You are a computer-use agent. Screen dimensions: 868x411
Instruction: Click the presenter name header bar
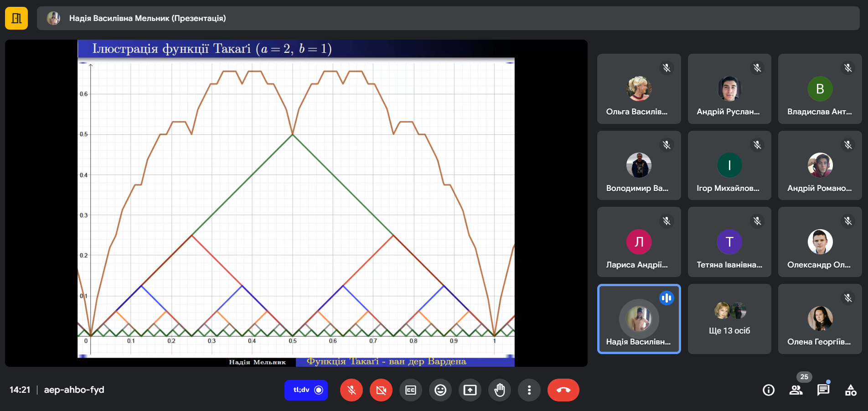[448, 18]
